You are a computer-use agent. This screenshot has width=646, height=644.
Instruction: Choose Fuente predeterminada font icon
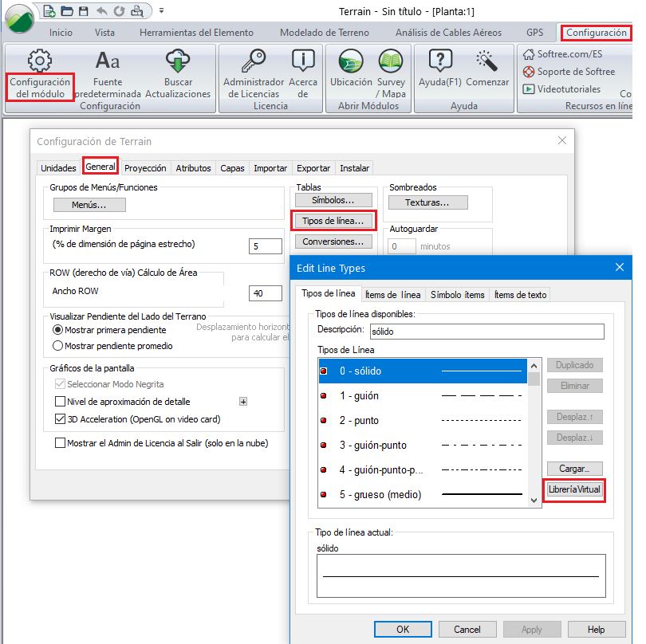pyautogui.click(x=108, y=61)
